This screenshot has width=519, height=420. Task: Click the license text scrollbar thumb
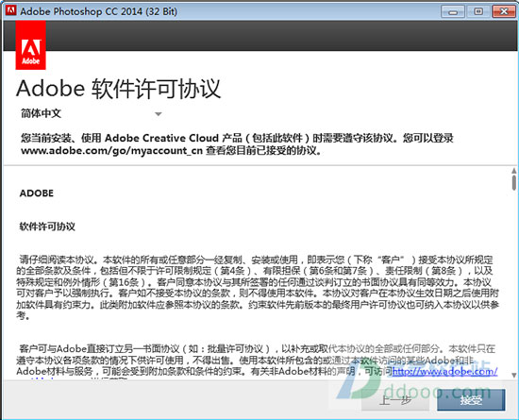tap(513, 183)
